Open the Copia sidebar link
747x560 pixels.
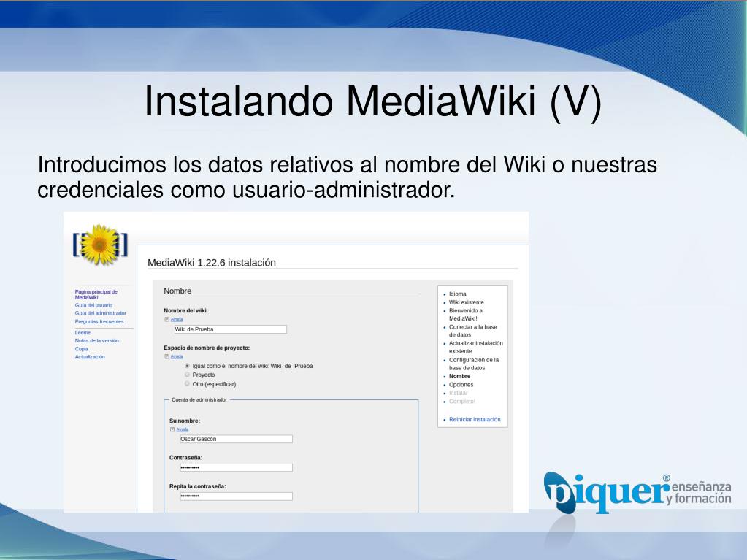pyautogui.click(x=82, y=349)
